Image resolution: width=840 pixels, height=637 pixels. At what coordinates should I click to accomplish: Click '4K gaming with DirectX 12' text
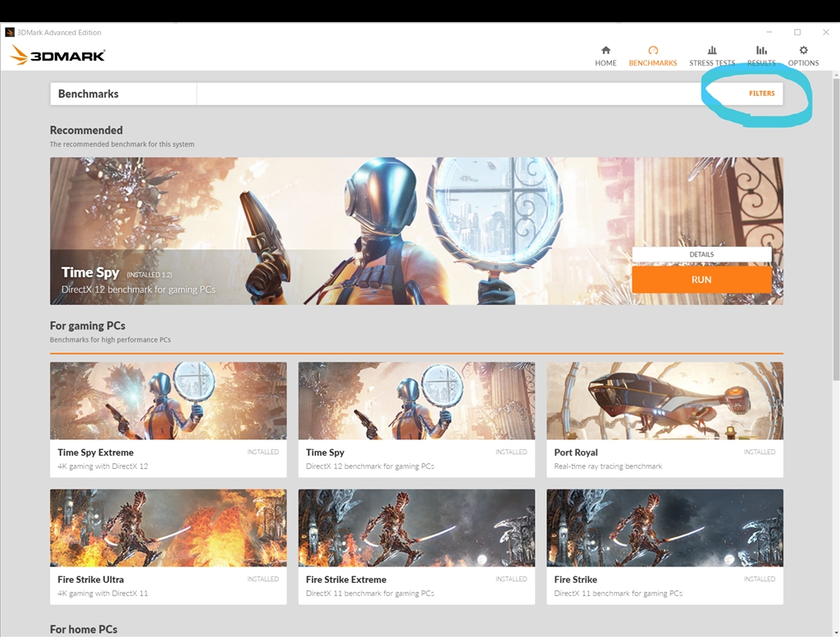pyautogui.click(x=103, y=466)
